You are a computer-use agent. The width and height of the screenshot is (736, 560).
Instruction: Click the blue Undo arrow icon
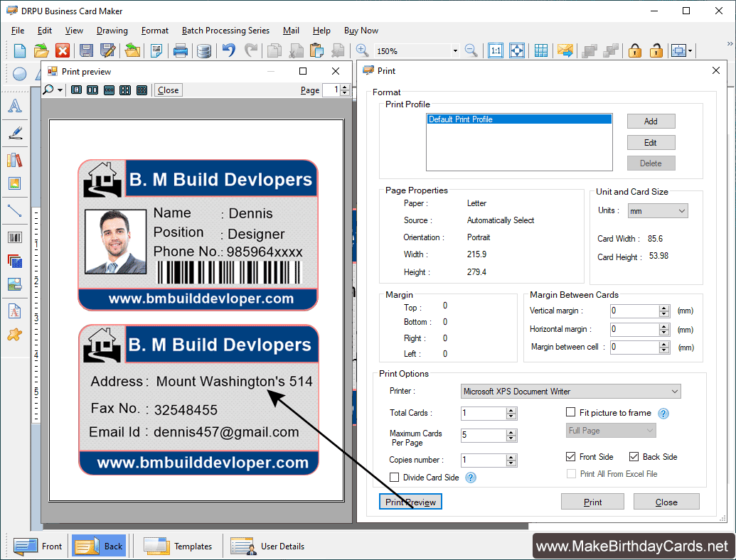[228, 50]
